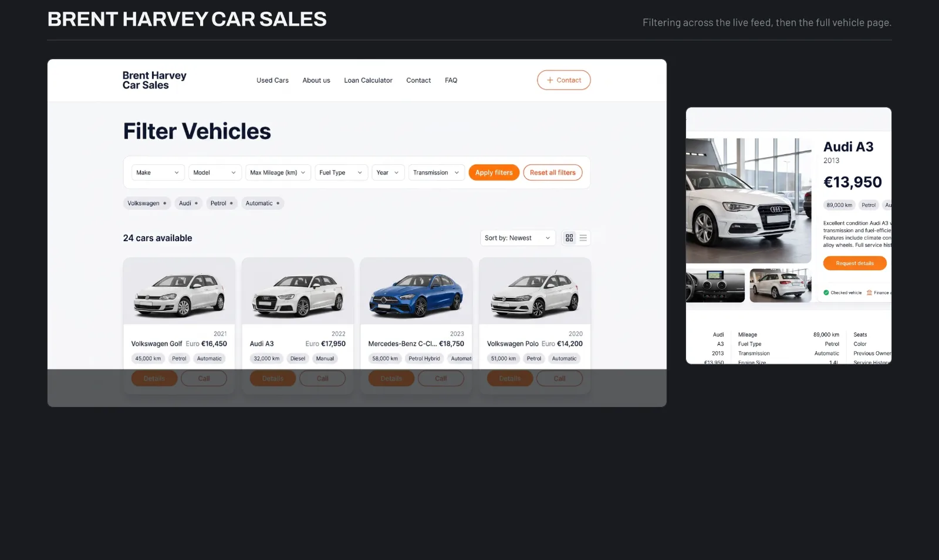Open Details for Volkswagen Golf
939x560 pixels.
click(x=154, y=378)
